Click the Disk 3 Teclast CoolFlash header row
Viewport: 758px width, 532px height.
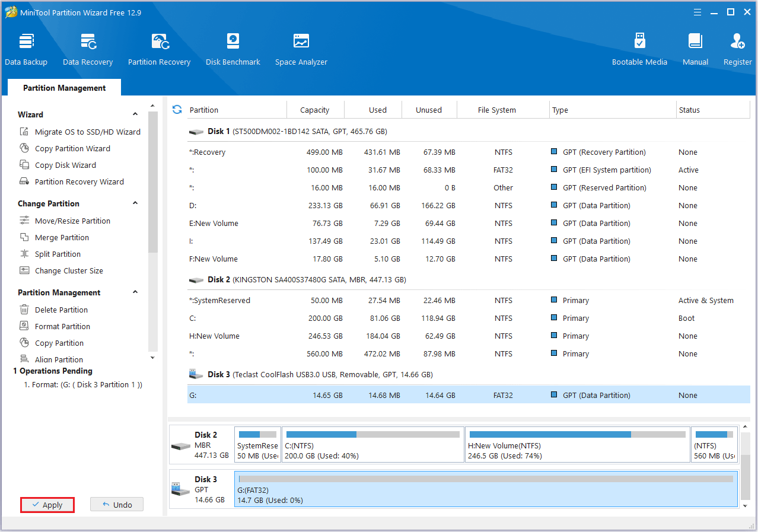469,374
